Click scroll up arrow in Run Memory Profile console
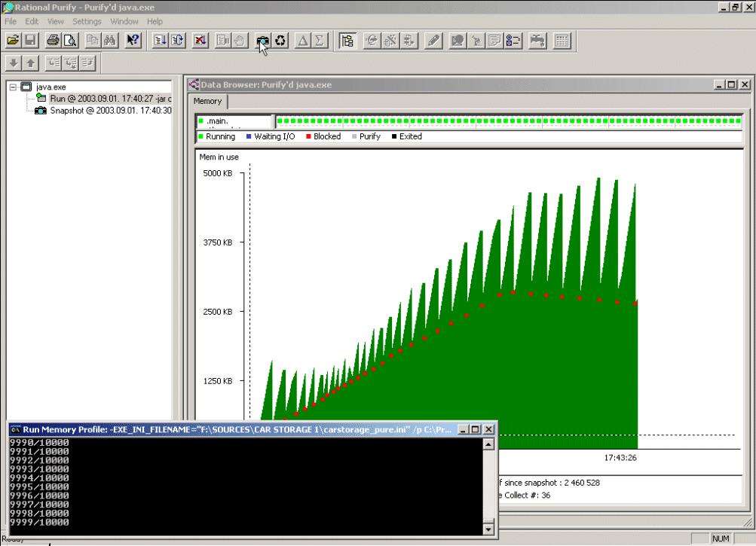This screenshot has height=546, width=756. [488, 444]
